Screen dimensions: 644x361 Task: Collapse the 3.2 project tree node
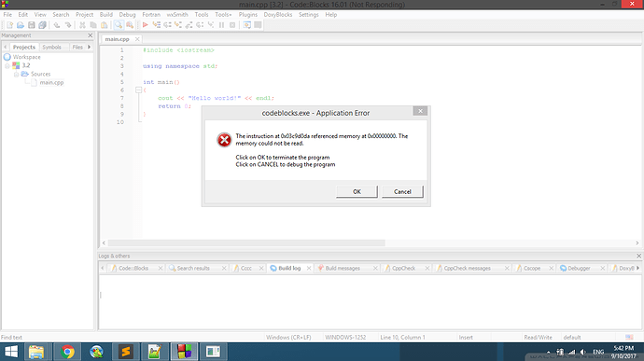7,65
